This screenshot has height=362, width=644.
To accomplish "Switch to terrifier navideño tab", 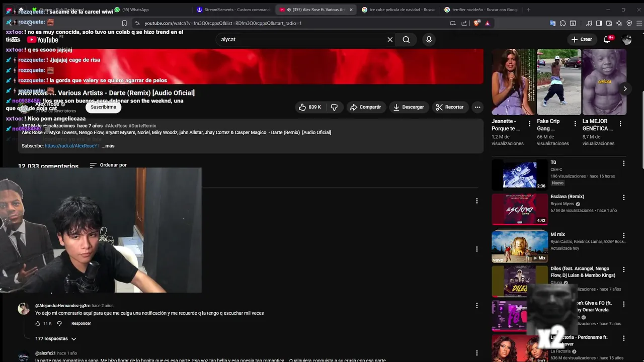I will [480, 10].
